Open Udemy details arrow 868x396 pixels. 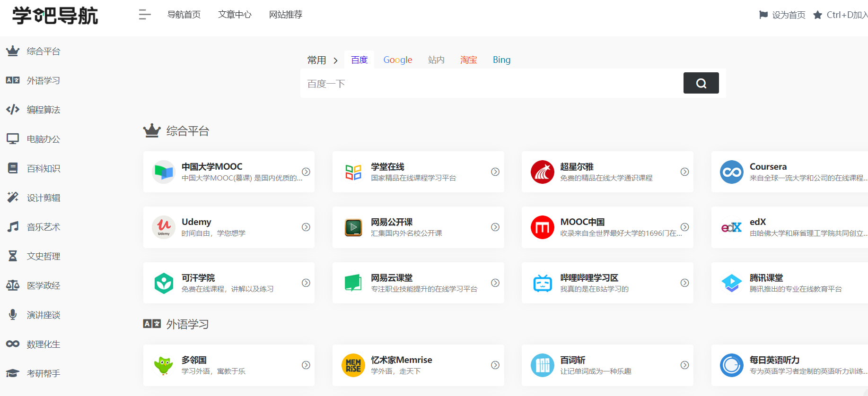pos(306,227)
